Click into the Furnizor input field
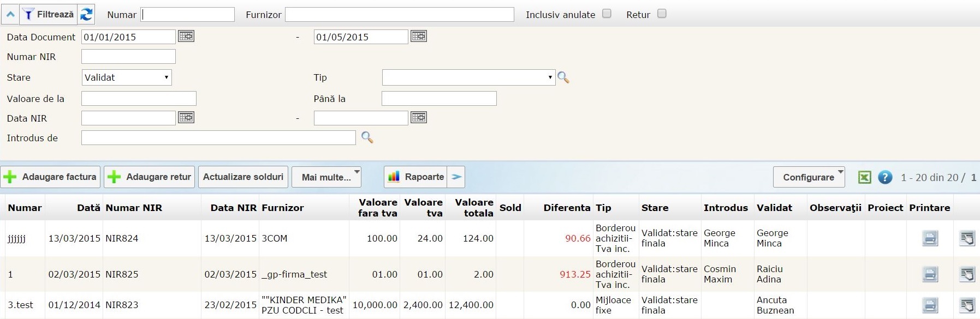 tap(400, 15)
